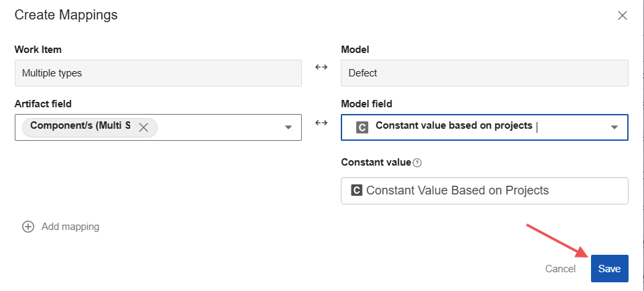Save the mapping

click(609, 268)
